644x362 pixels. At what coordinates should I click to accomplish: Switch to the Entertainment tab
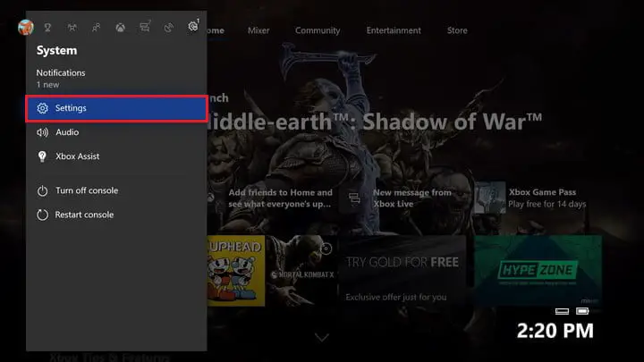tap(394, 30)
